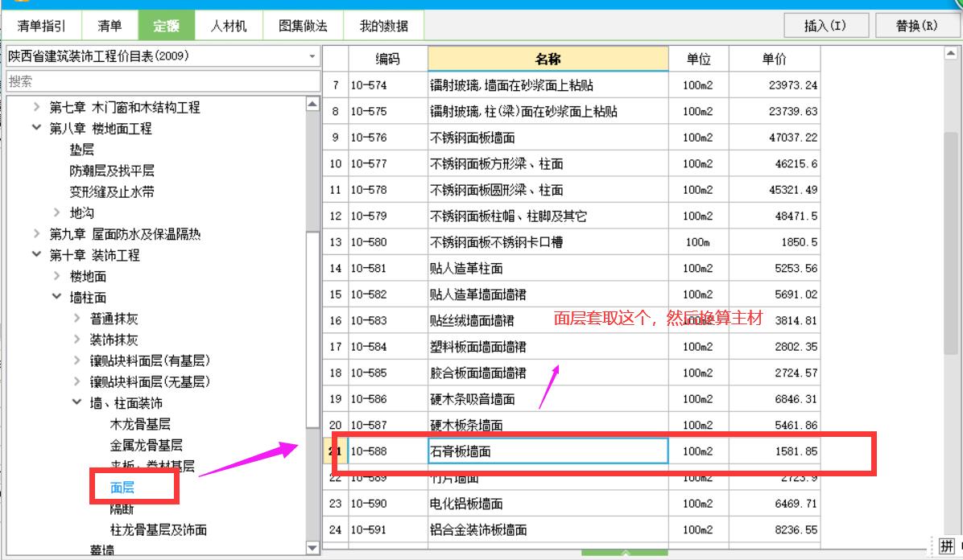
Task: Select 柱龙骨基层及饰面 tree item
Action: [159, 530]
